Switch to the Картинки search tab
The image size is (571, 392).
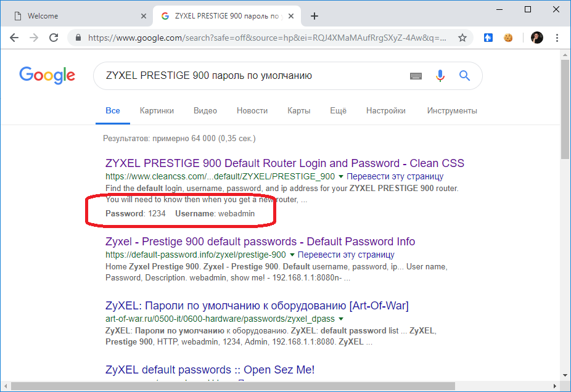[x=157, y=111]
